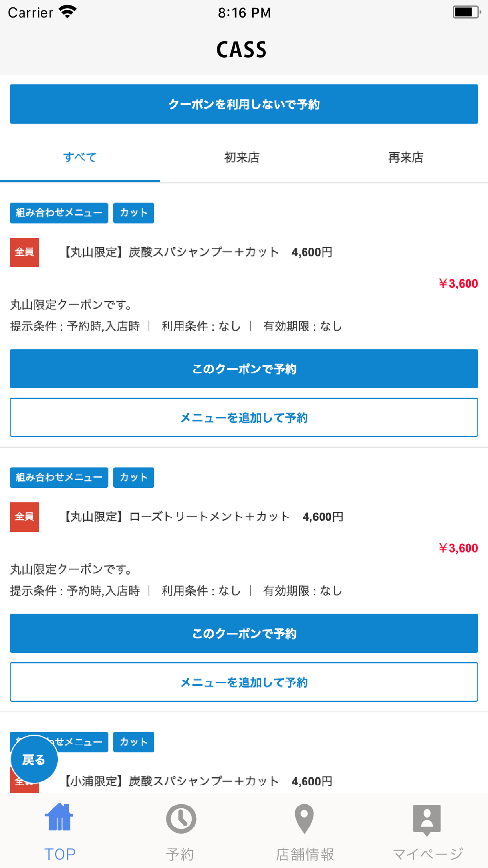Open 店舗情報 map pin icon
Image resolution: width=488 pixels, height=868 pixels.
tap(304, 819)
